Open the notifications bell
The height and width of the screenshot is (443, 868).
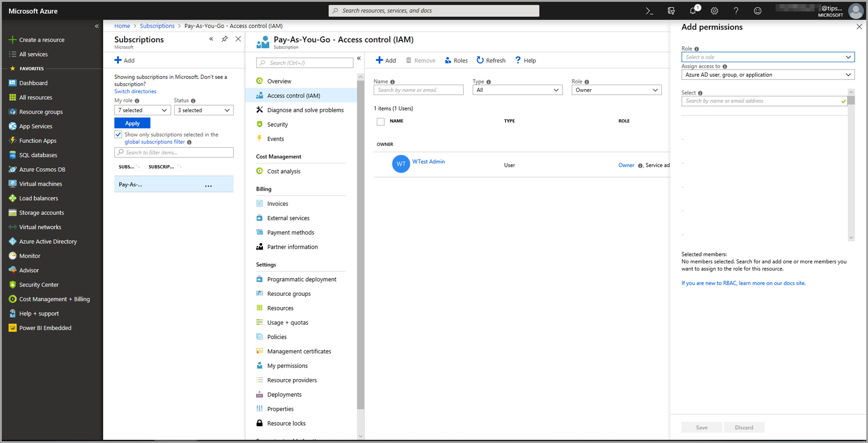(692, 11)
